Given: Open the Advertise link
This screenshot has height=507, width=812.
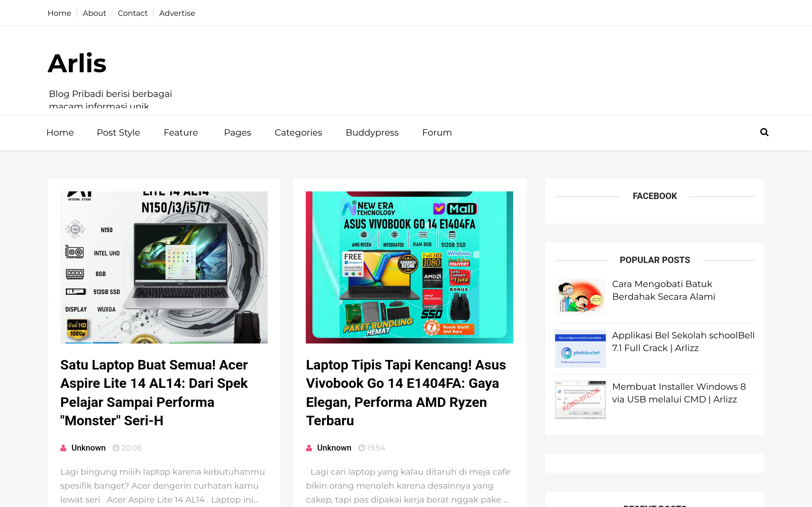Looking at the screenshot, I should (x=177, y=13).
